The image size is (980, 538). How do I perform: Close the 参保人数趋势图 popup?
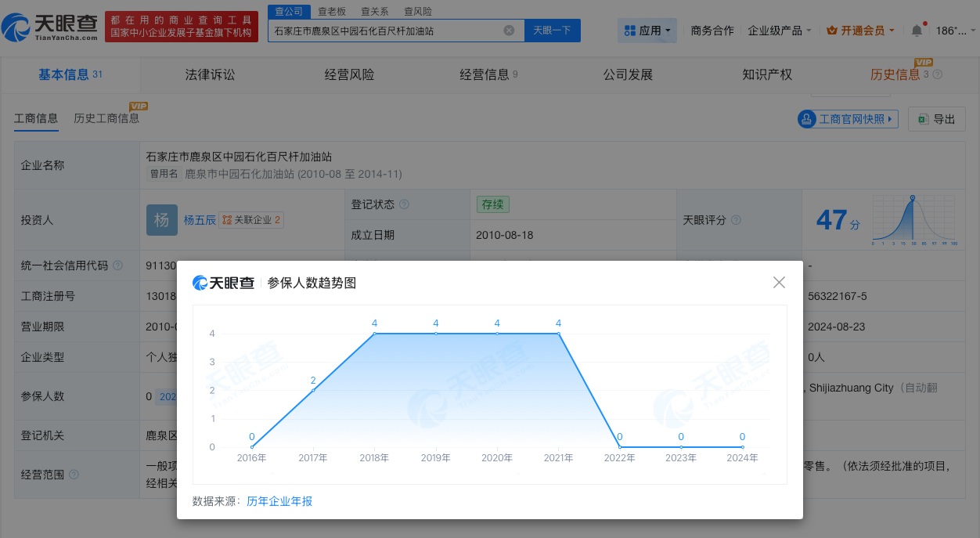point(779,282)
